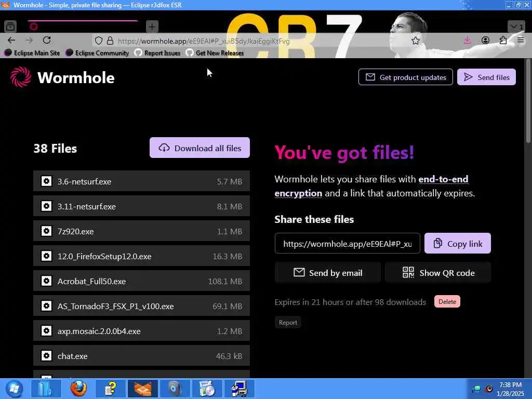Click the page vertical scrollbar thumb
This screenshot has height=399, width=532.
(528, 101)
